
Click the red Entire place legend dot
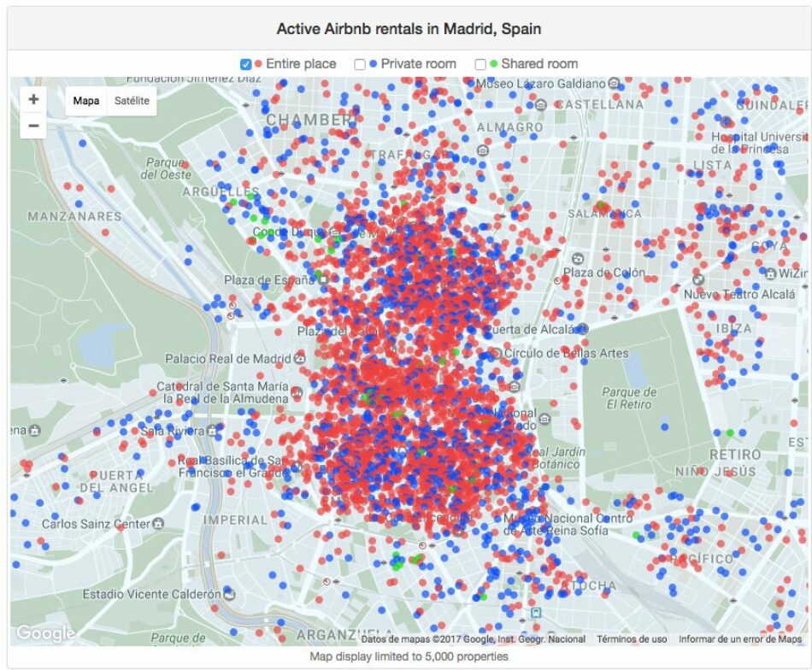258,64
